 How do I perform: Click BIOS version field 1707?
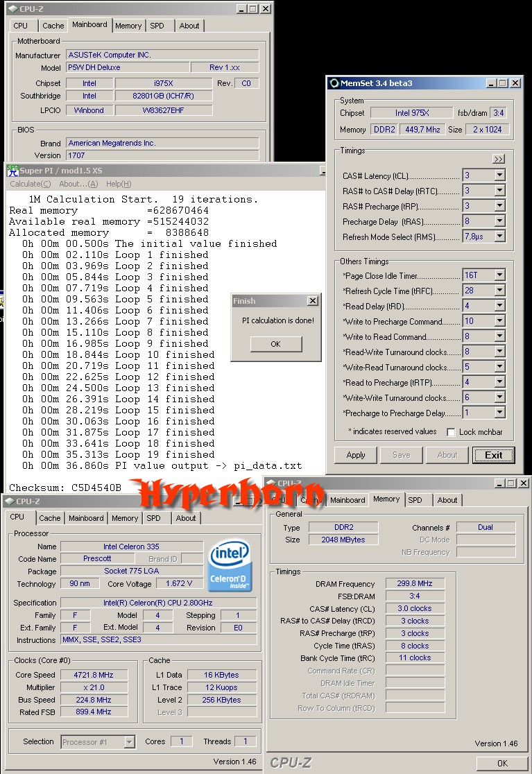162,155
